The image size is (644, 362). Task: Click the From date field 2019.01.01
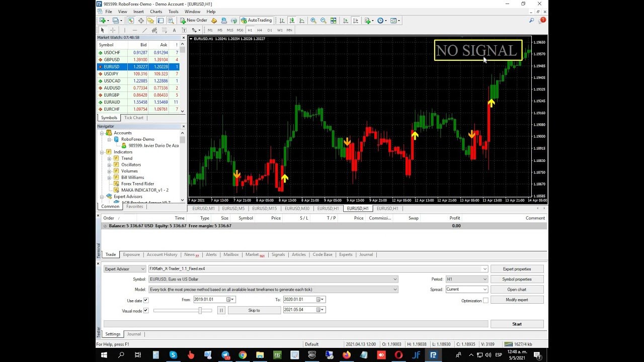coord(214,300)
